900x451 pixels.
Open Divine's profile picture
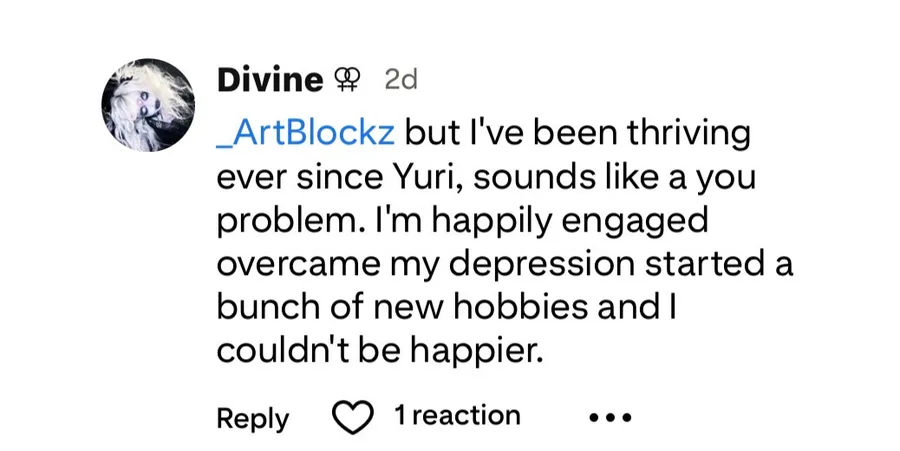click(x=148, y=103)
